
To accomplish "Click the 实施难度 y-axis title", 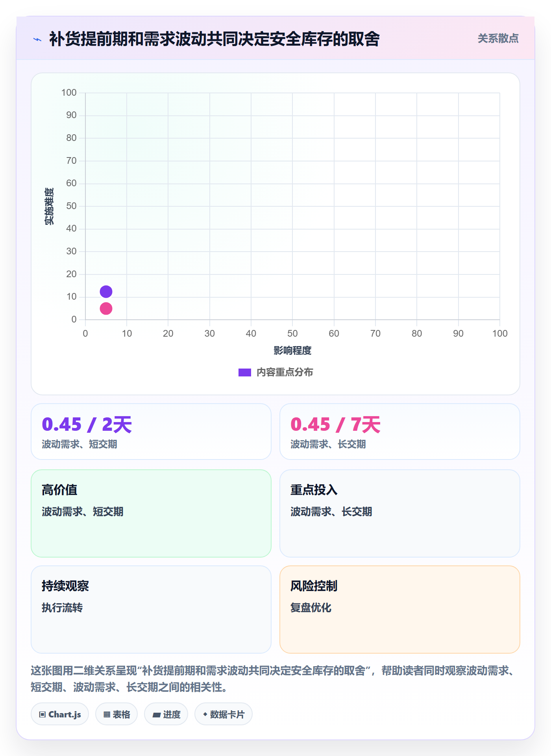I will coord(49,206).
